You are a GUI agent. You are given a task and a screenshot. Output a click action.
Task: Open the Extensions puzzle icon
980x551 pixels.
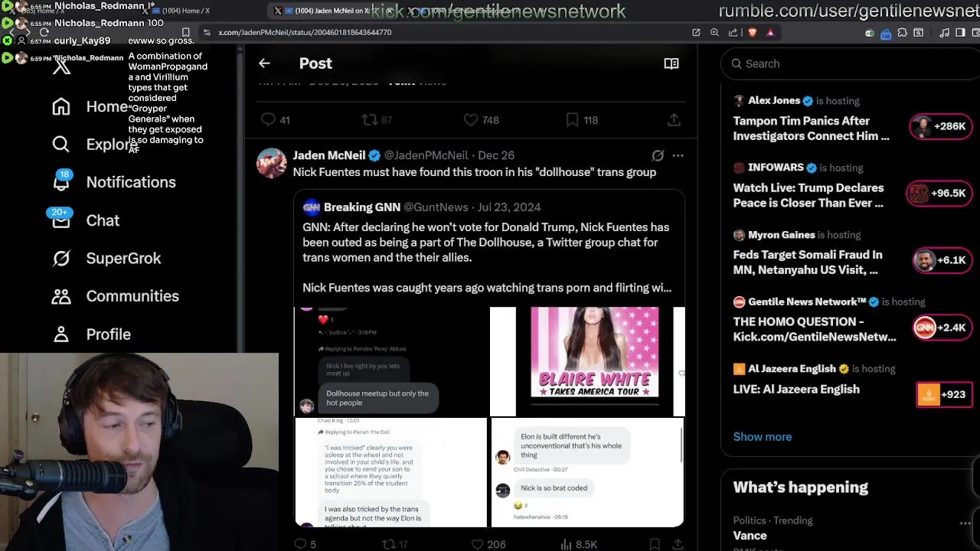coord(902,33)
